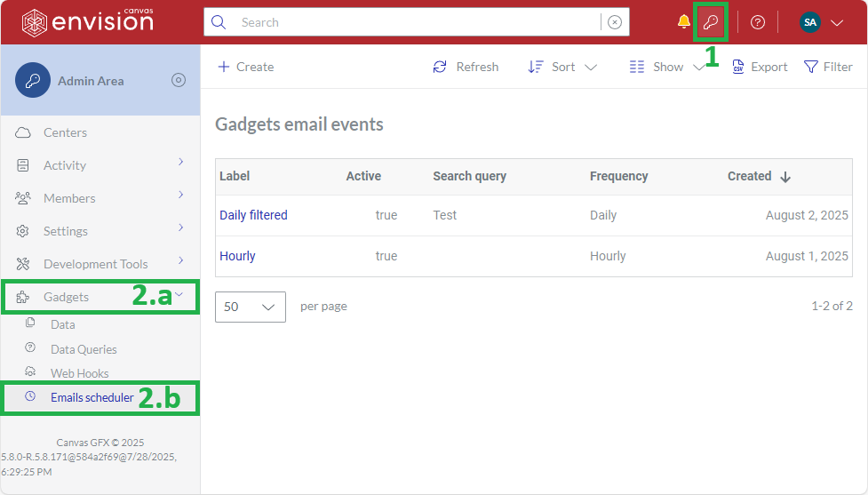Expand the Activity submenu chevron
Image resolution: width=868 pixels, height=495 pixels.
180,162
